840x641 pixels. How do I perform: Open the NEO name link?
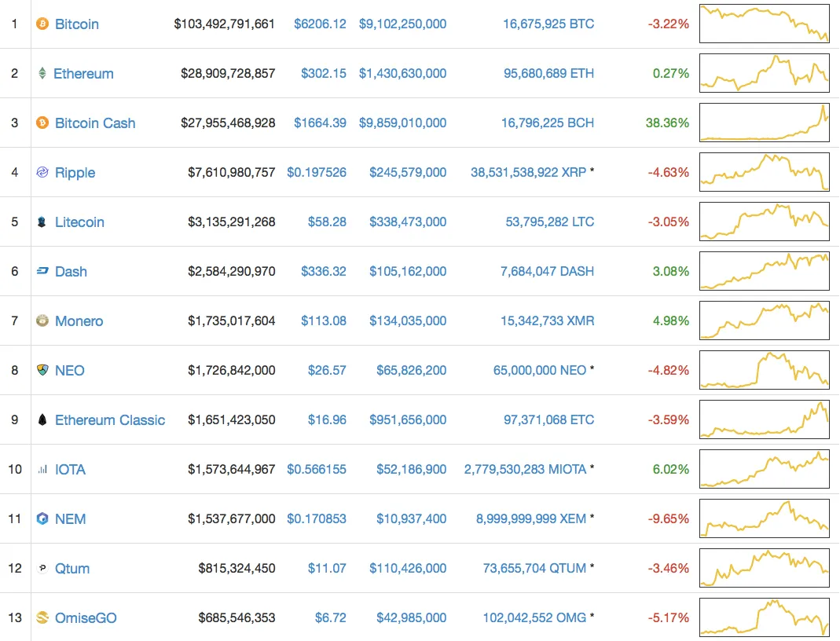click(x=70, y=371)
